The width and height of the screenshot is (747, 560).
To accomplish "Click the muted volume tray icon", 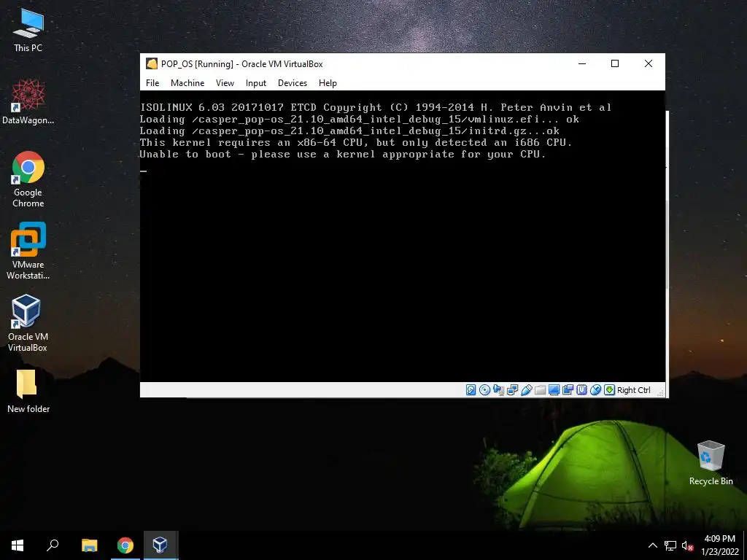I will click(x=687, y=545).
